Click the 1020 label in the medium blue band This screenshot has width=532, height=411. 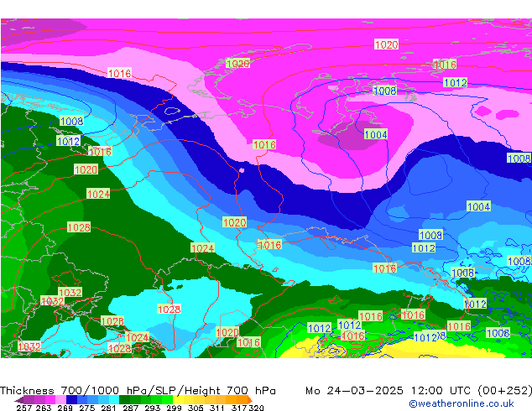234,222
